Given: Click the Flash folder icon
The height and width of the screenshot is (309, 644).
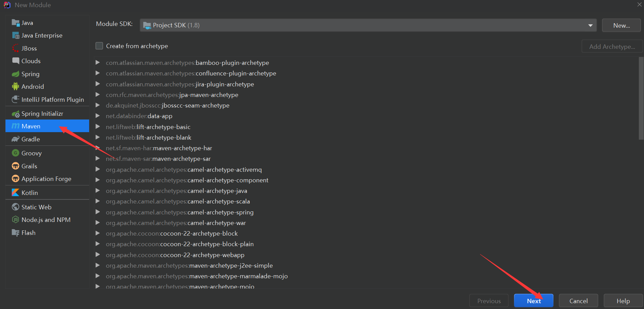Looking at the screenshot, I should tap(15, 233).
